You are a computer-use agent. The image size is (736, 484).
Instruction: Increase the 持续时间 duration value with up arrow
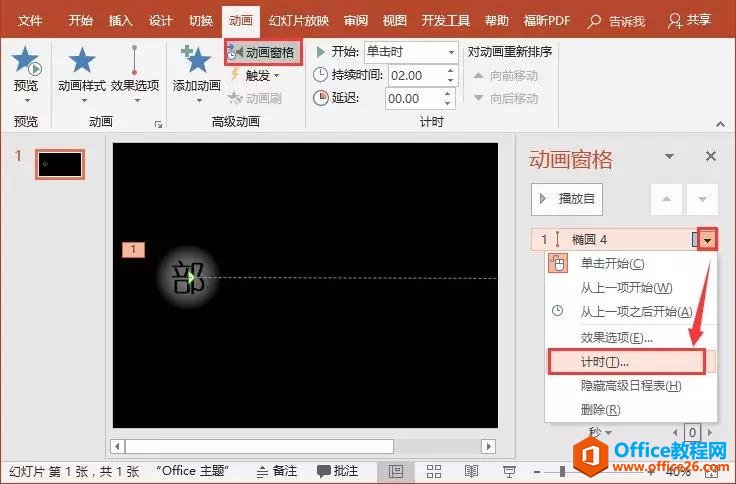click(449, 69)
